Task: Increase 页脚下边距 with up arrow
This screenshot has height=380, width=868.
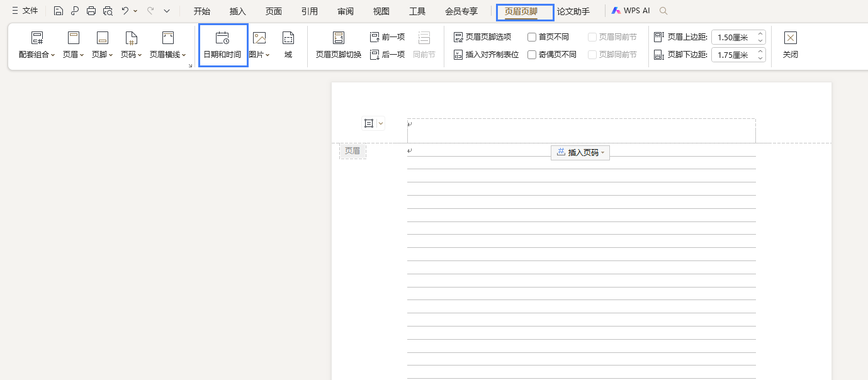Action: point(760,51)
